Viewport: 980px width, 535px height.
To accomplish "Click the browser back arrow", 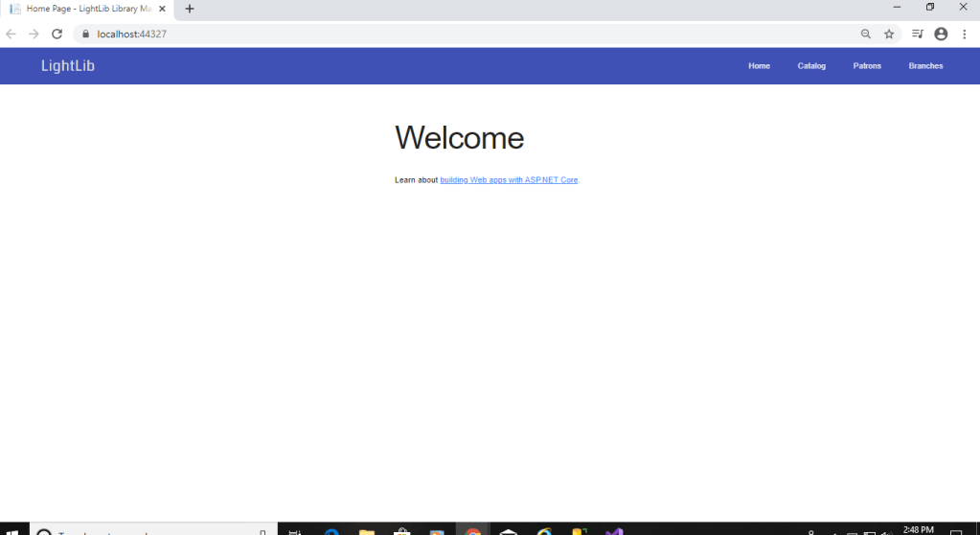I will [11, 34].
